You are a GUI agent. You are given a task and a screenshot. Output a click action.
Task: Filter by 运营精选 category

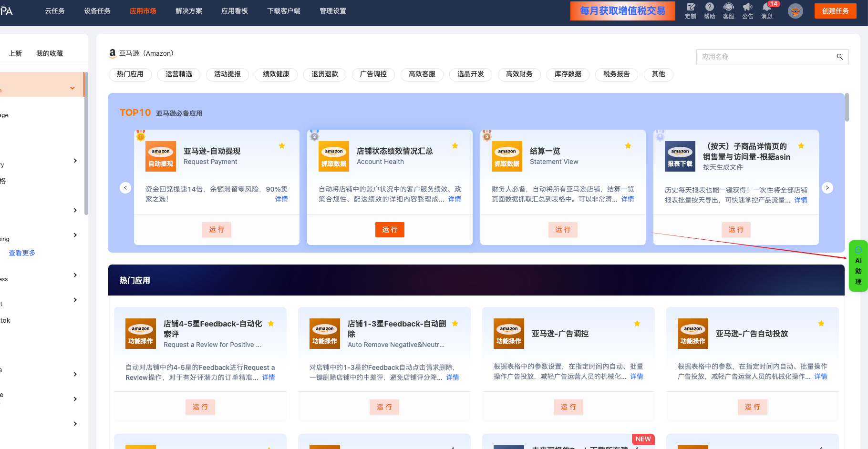[179, 74]
